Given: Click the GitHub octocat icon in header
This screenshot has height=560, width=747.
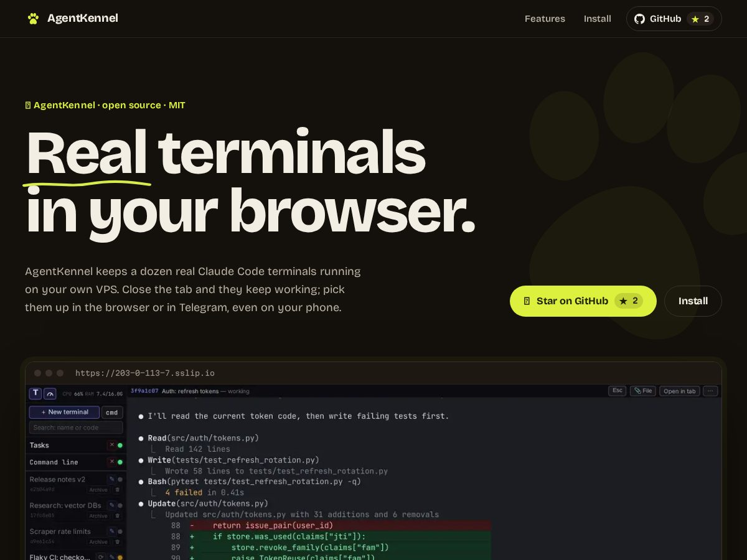Looking at the screenshot, I should tap(639, 19).
